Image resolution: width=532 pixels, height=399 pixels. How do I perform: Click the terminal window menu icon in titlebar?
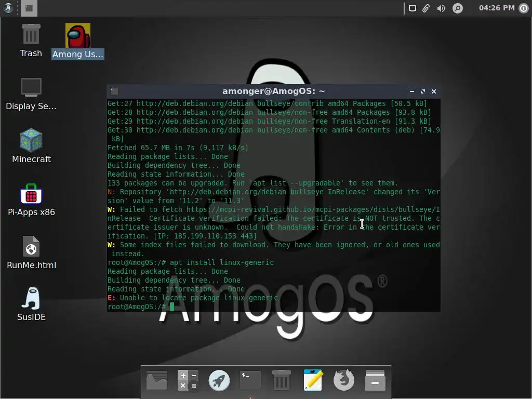point(114,91)
